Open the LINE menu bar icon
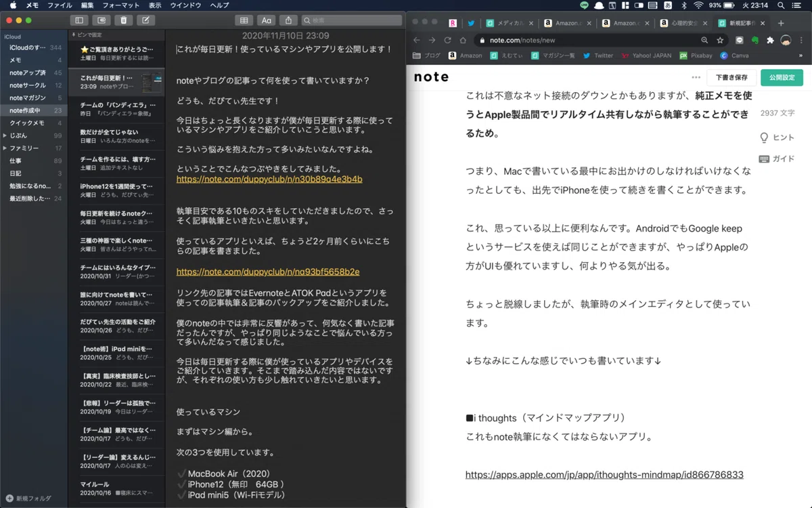This screenshot has width=812, height=508. tap(585, 5)
